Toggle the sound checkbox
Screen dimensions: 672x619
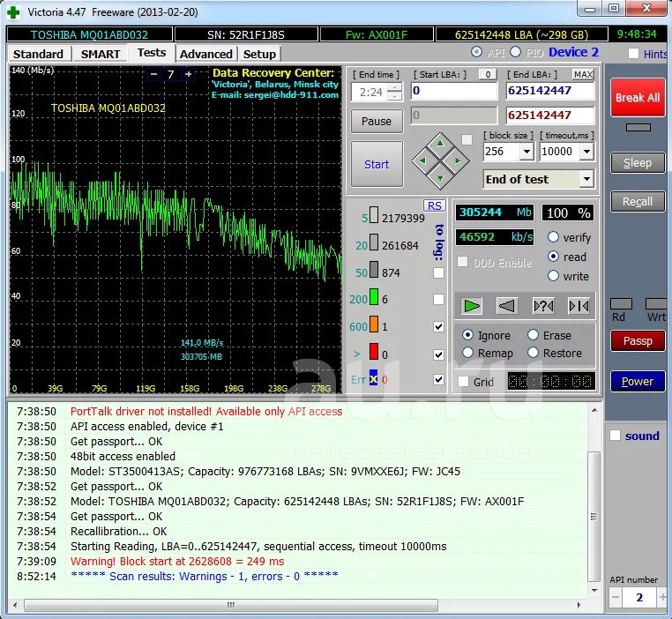click(615, 436)
